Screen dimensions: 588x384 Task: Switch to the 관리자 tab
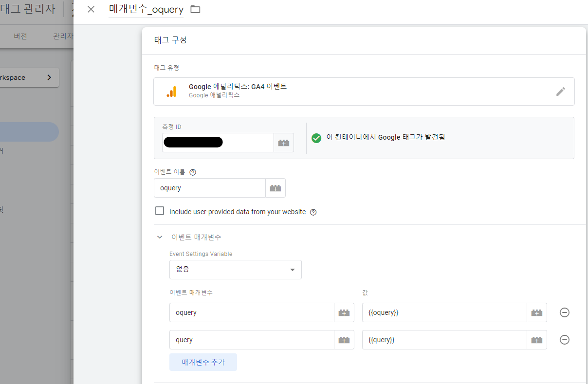click(x=63, y=36)
